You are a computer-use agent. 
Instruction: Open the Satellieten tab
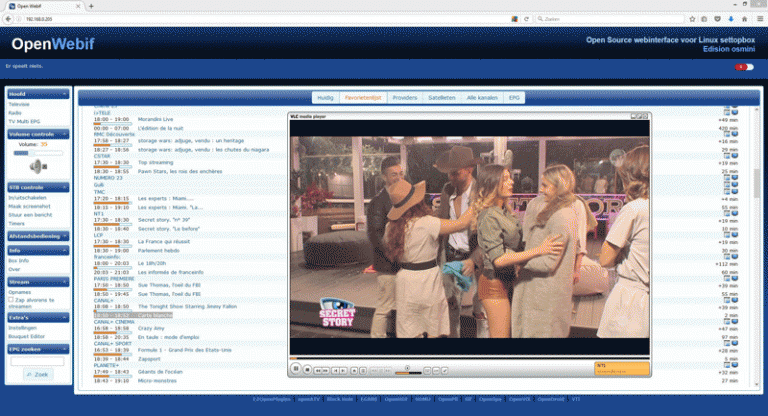443,98
